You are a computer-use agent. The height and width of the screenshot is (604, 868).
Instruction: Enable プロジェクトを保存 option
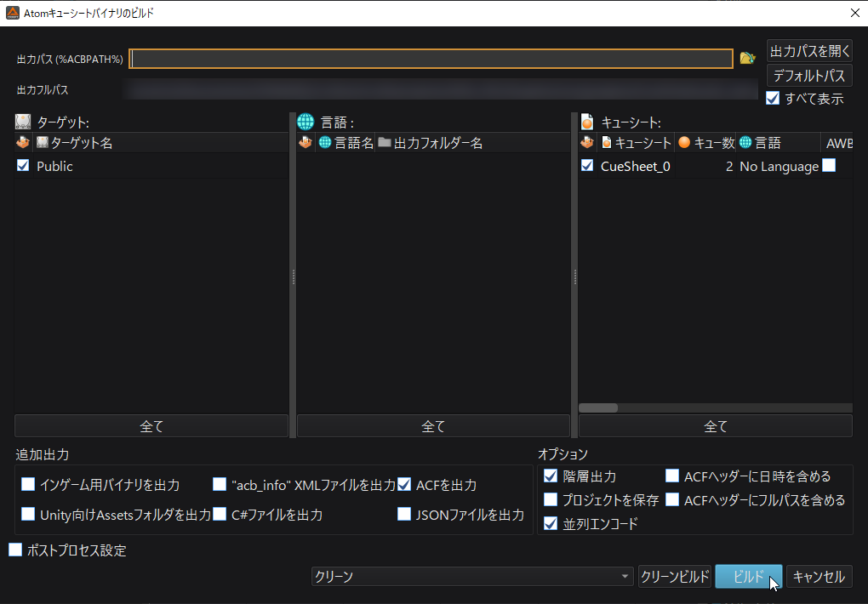tap(551, 500)
